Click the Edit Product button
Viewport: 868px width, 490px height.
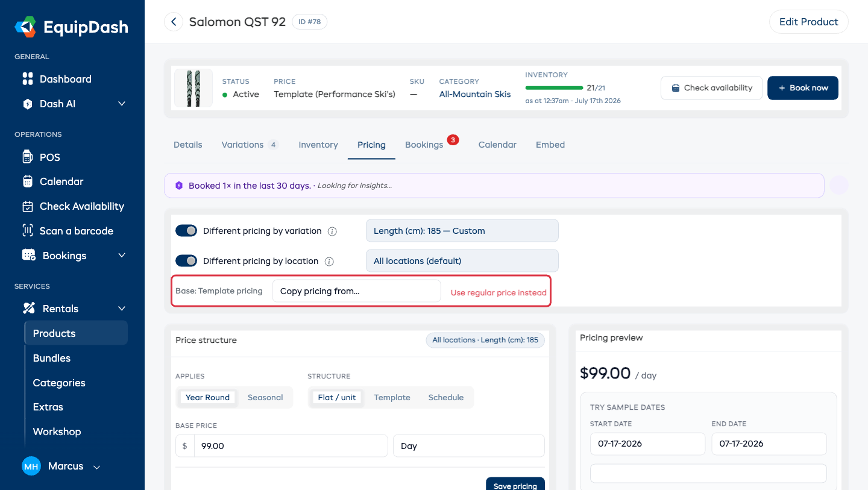tap(809, 22)
